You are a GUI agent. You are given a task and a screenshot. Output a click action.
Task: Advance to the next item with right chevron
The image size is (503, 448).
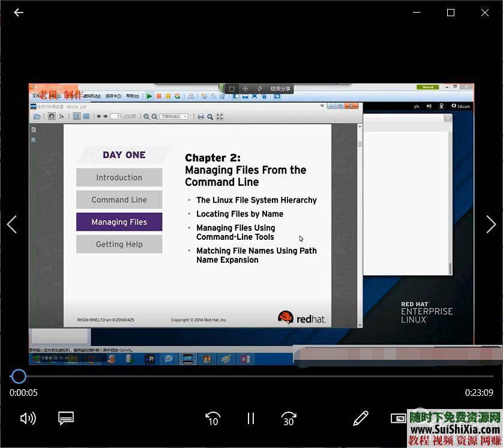490,224
